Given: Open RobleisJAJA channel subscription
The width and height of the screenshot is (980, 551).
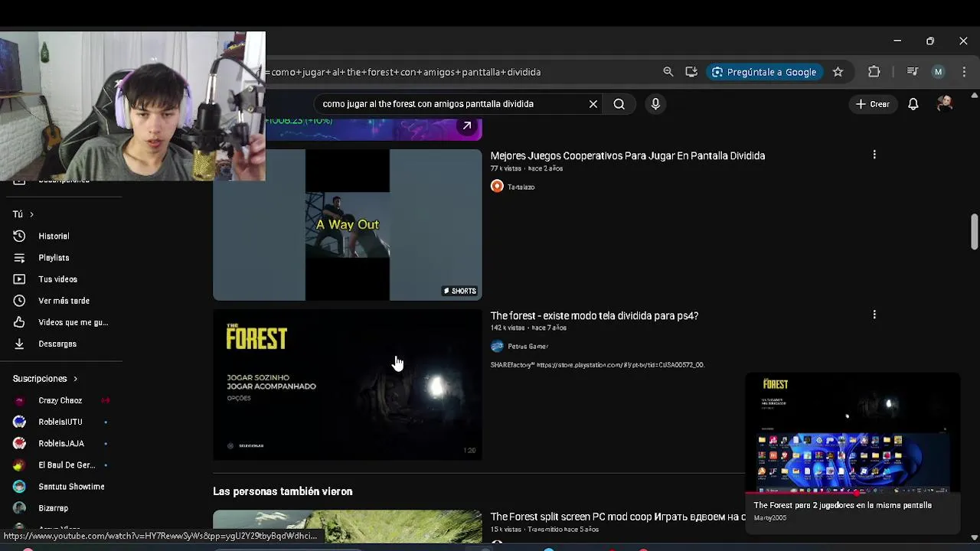Looking at the screenshot, I should click(x=61, y=443).
